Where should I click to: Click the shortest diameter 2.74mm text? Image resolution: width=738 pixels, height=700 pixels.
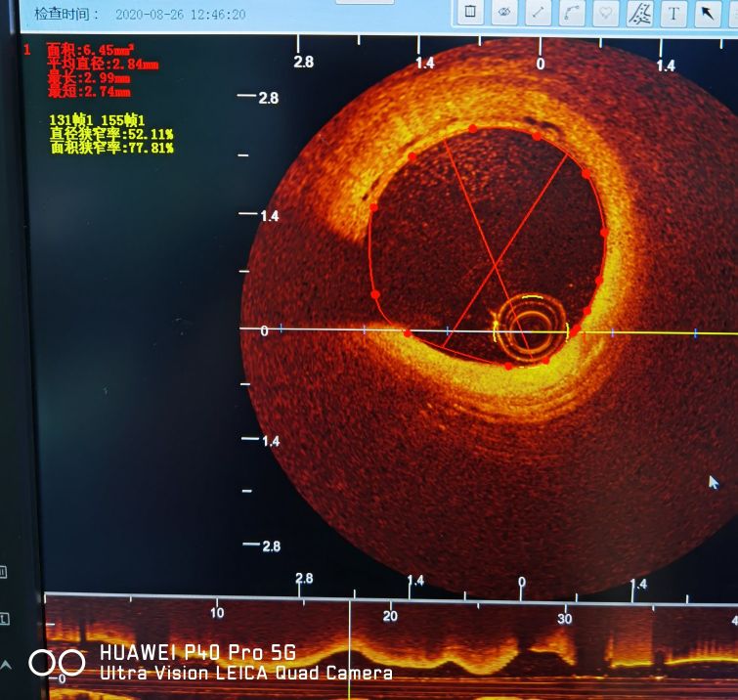(89, 91)
